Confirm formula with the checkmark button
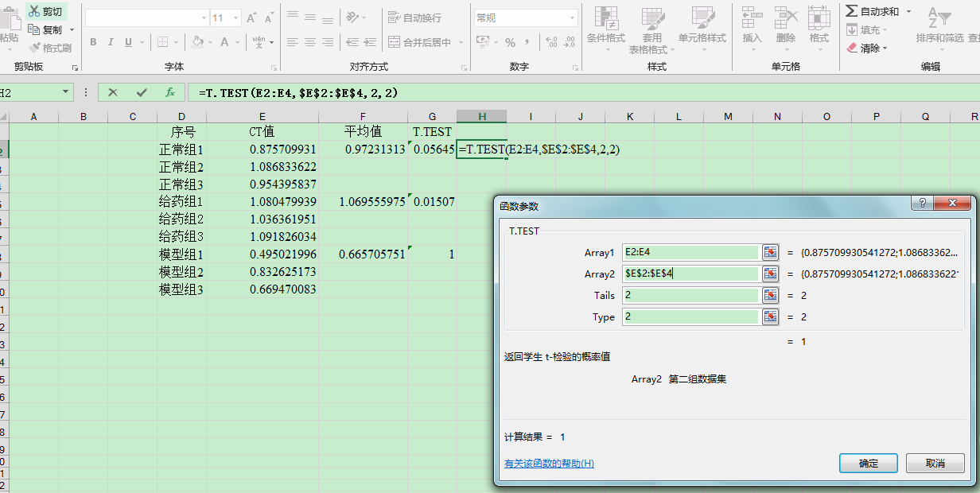The height and width of the screenshot is (493, 980). (142, 93)
